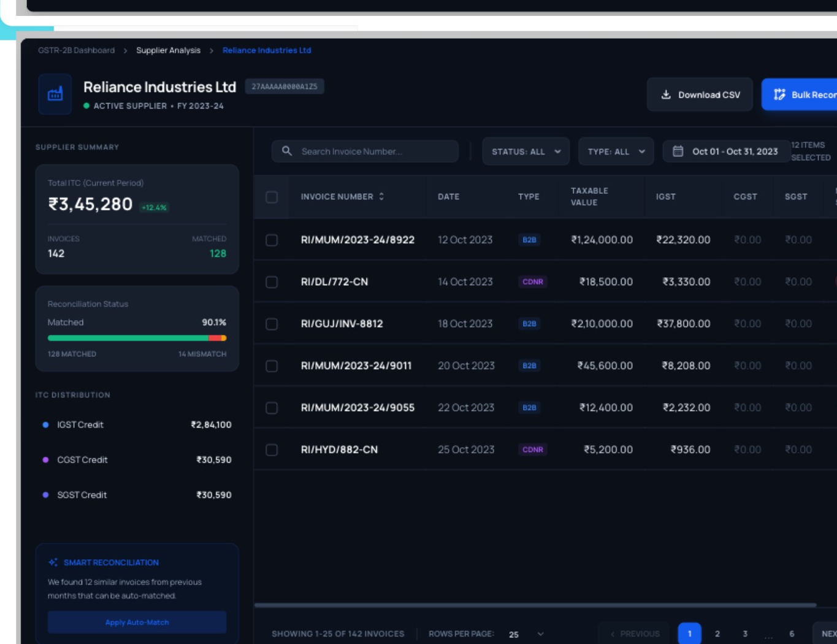Click the magnifier search icon
This screenshot has width=837, height=644.
tap(286, 151)
